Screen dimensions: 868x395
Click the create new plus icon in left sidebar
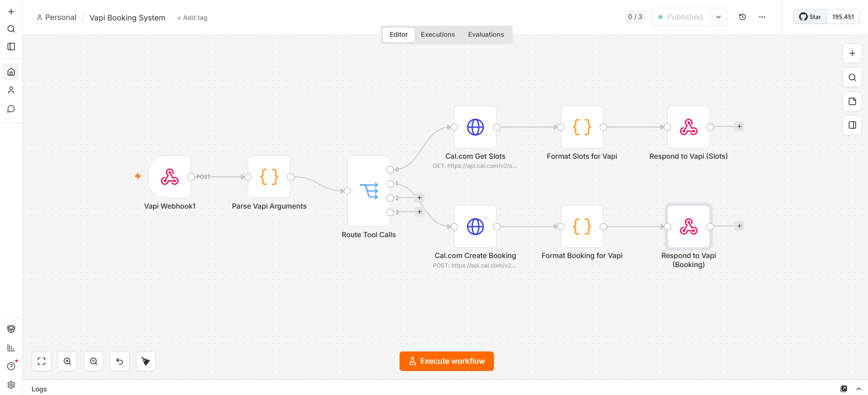tap(11, 12)
